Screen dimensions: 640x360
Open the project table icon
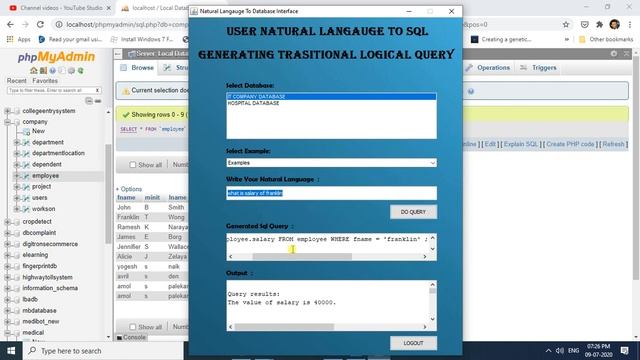point(26,187)
